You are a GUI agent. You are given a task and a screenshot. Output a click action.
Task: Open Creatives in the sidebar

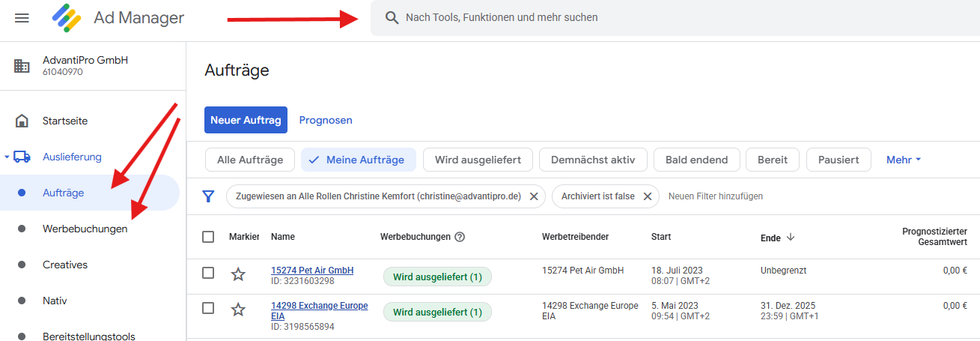65,265
